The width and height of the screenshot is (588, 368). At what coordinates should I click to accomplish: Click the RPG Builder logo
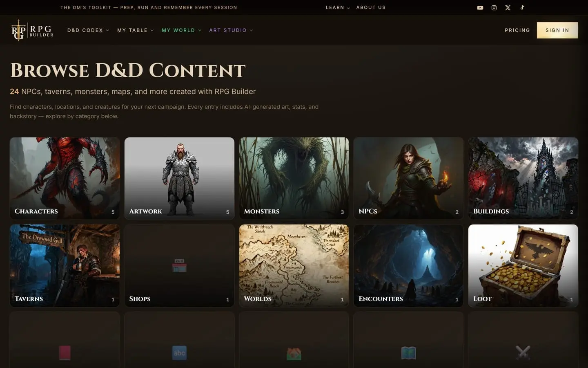[32, 30]
